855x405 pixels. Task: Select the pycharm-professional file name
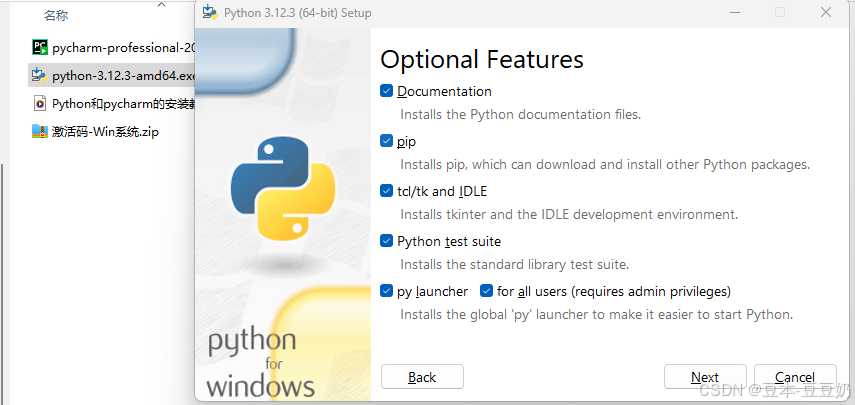[124, 48]
